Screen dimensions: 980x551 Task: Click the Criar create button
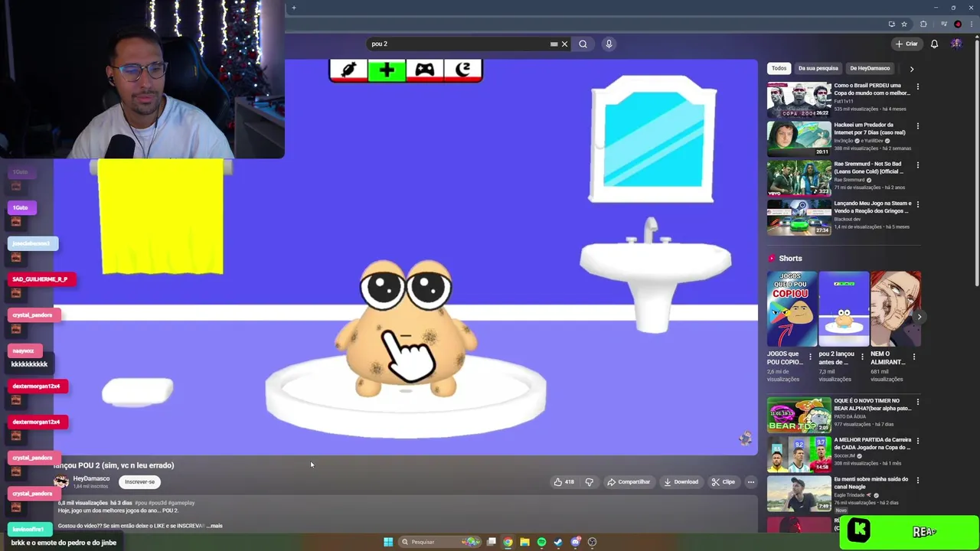coord(906,44)
